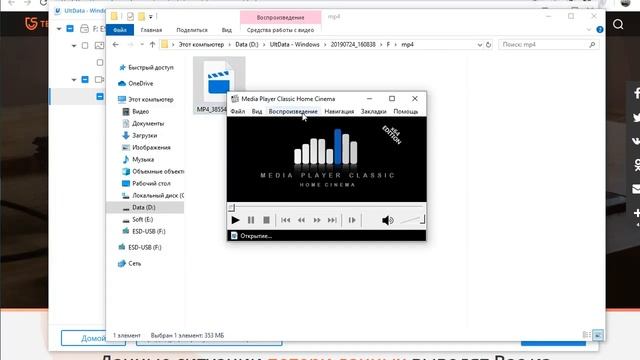
Task: Open Воспроизведение menu in Media Player
Action: (x=293, y=111)
